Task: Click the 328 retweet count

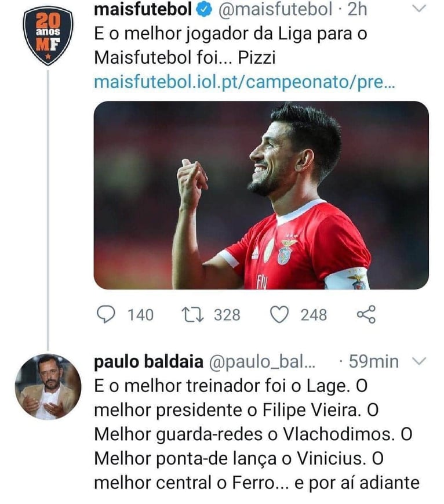Action: [227, 315]
